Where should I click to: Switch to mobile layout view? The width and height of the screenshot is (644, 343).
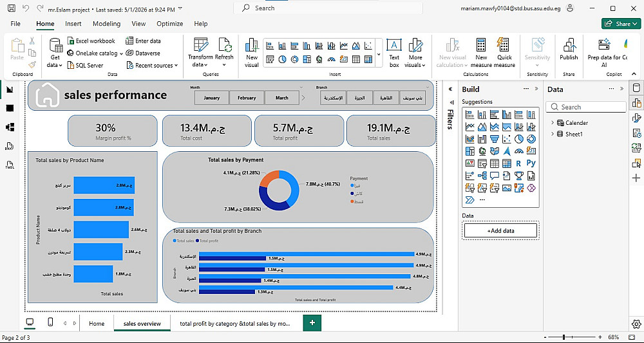(x=50, y=322)
